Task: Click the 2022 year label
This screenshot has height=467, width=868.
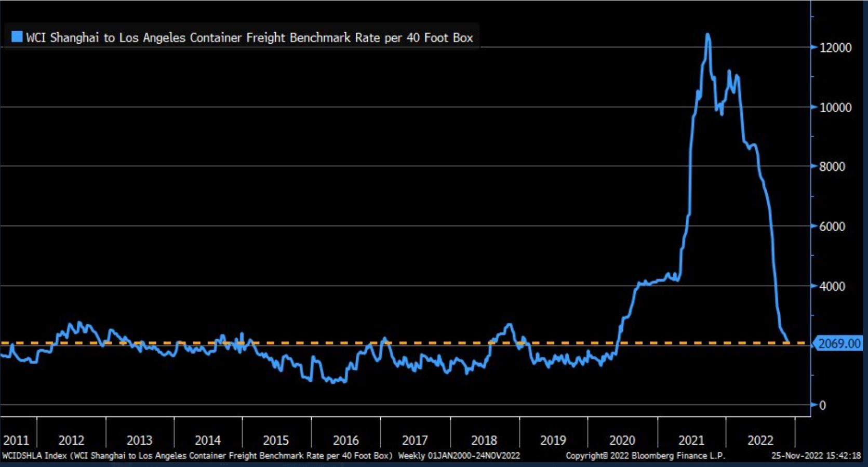Action: point(760,441)
